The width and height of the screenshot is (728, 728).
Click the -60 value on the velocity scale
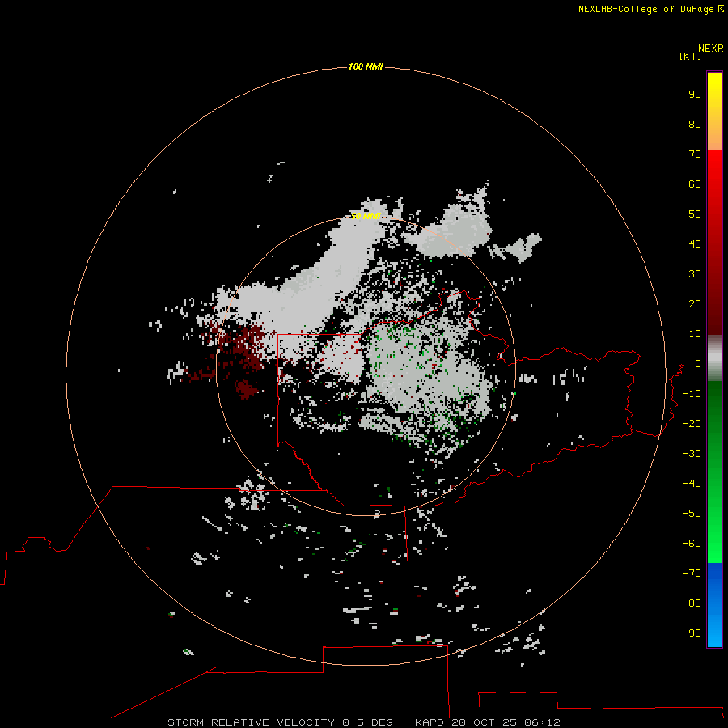point(692,544)
